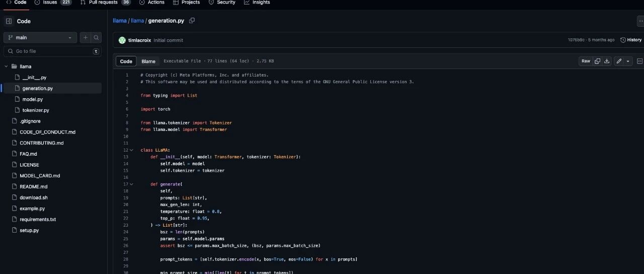This screenshot has width=644, height=274.
Task: Open Pull requests tab
Action: pos(106,3)
